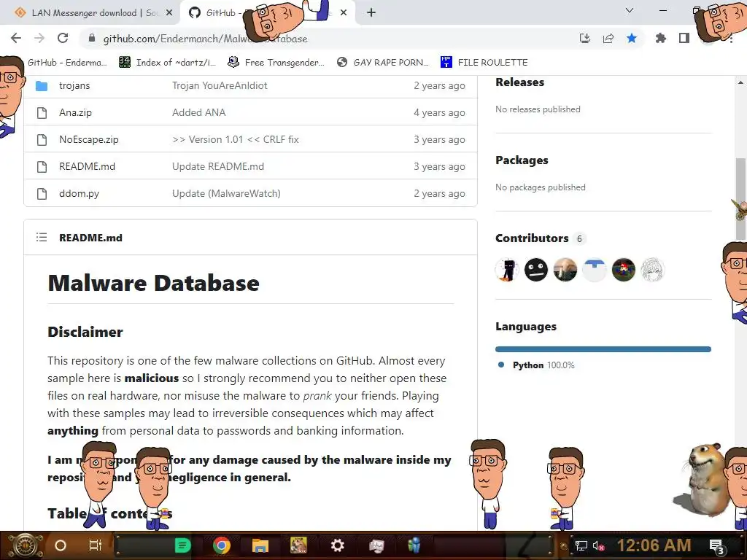Click the file icon beside ddom.py

pyautogui.click(x=42, y=194)
